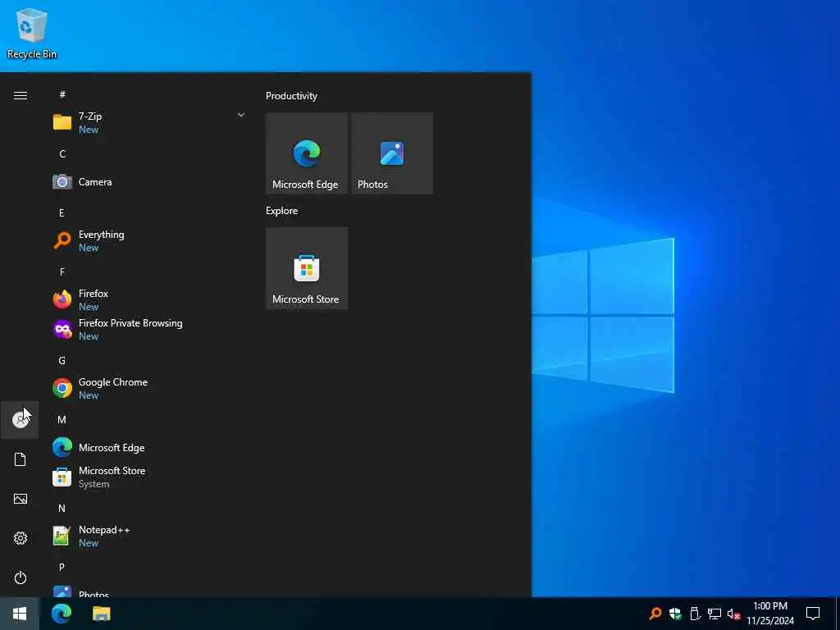Click the Power icon in Start sidebar
Screen dimensions: 840x630
20,577
